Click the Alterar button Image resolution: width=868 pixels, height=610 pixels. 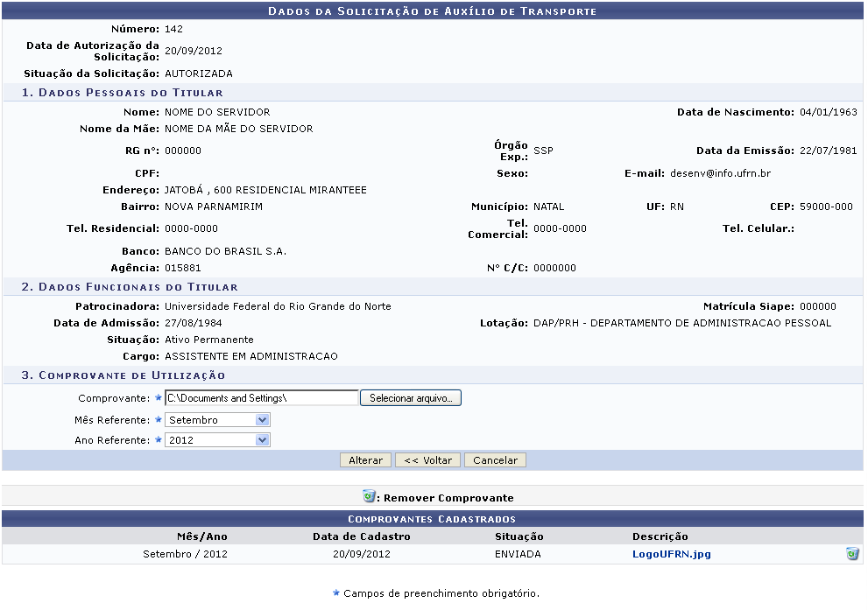coord(365,460)
